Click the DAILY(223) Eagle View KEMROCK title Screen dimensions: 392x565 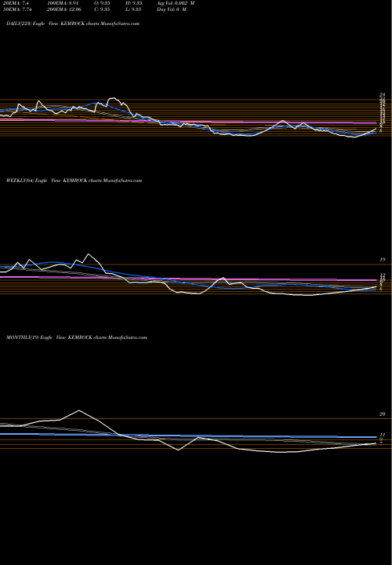pos(73,24)
